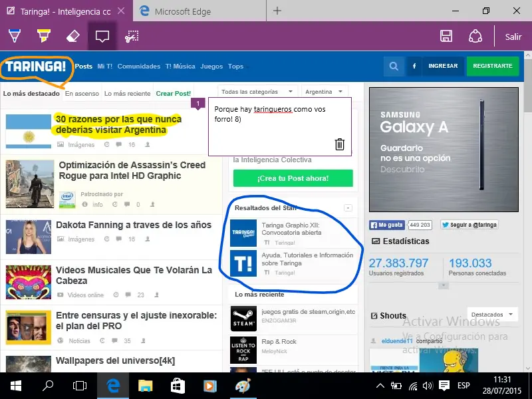Open File Explorer from taskbar
The width and height of the screenshot is (532, 399).
145,386
